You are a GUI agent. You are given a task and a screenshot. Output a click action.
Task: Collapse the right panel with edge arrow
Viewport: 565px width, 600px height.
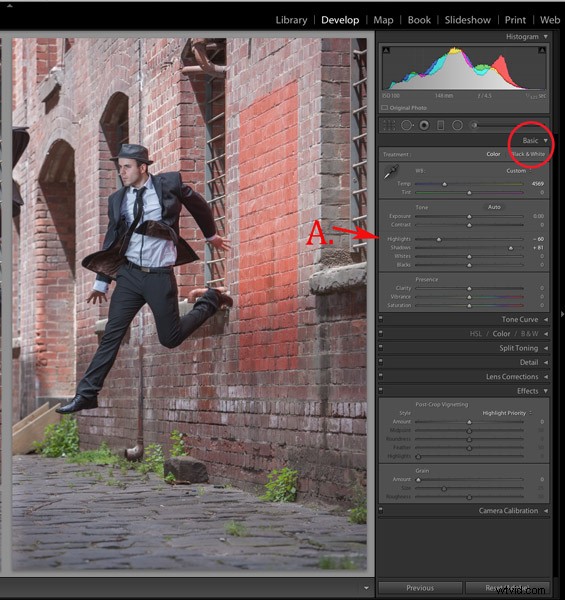point(562,314)
